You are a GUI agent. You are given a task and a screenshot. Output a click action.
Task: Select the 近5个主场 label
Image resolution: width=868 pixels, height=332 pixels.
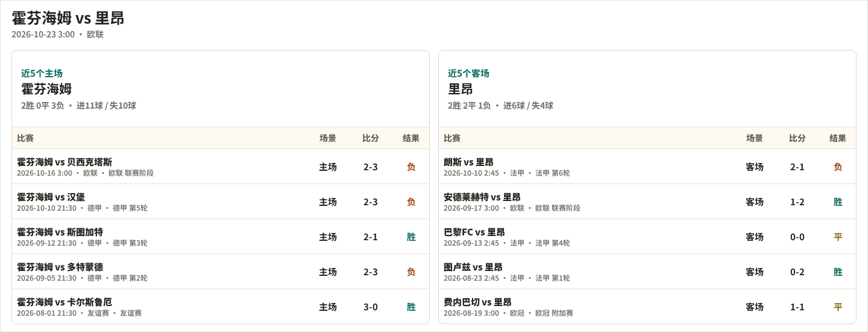[x=42, y=73]
